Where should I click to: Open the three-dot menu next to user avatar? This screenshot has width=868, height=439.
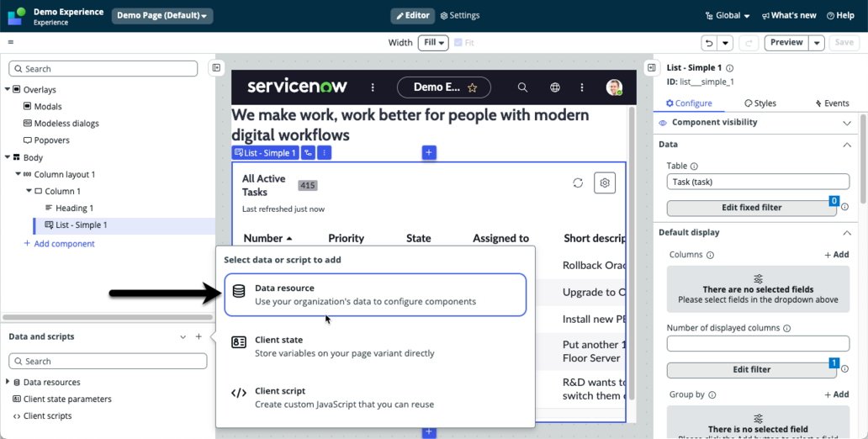(582, 87)
